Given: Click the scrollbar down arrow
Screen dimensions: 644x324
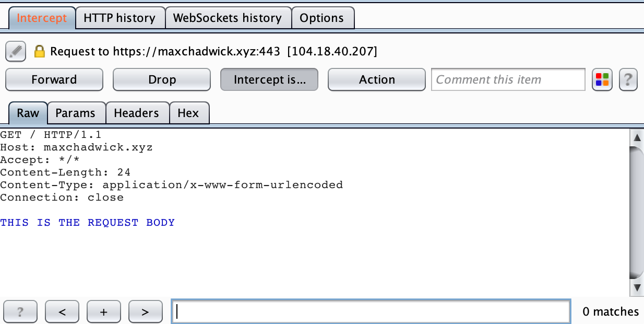Looking at the screenshot, I should tap(637, 287).
